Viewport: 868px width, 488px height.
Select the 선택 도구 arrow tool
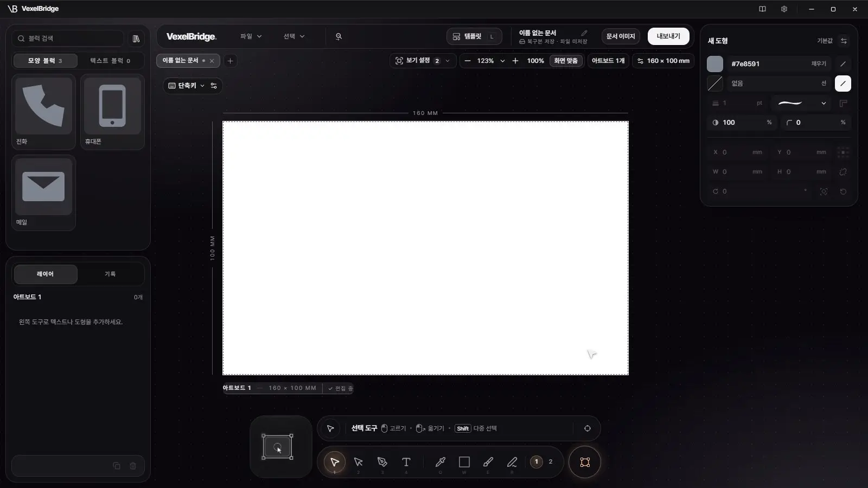coord(334,462)
